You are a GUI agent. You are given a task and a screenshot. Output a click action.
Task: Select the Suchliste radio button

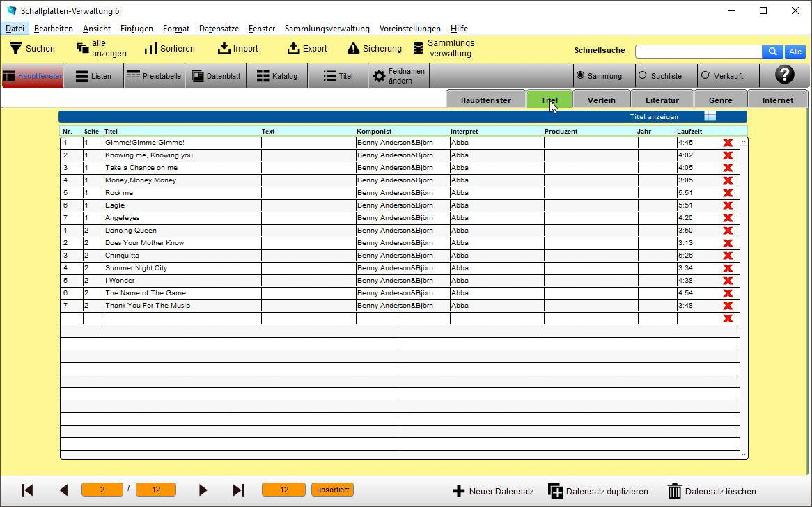click(x=642, y=75)
